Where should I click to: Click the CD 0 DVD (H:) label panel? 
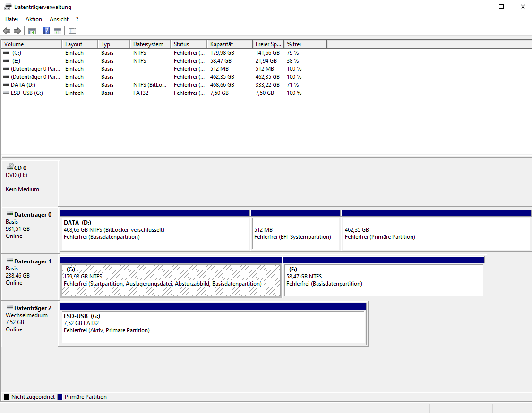30,184
